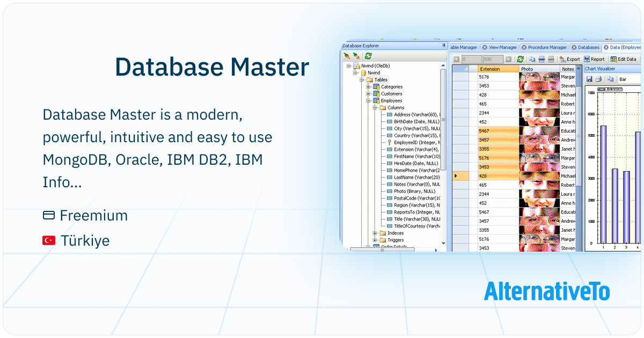Collapse the Columns folder

click(x=375, y=107)
